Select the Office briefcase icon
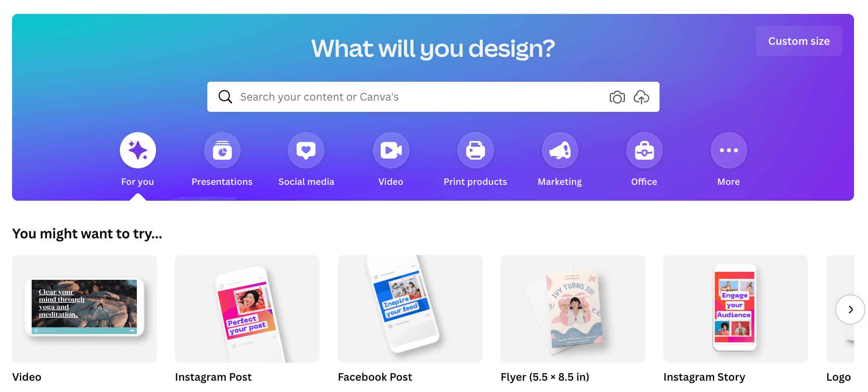Image resolution: width=868 pixels, height=392 pixels. 644,150
